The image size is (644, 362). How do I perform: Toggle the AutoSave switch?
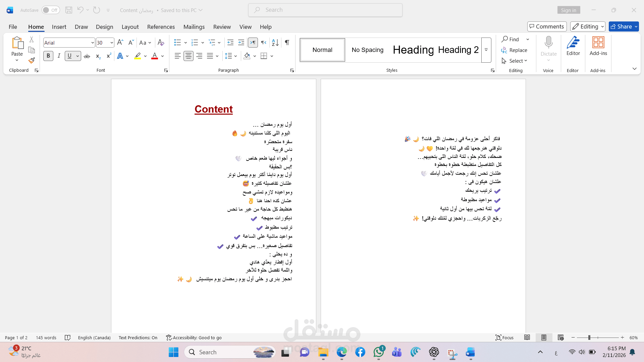[x=51, y=10]
